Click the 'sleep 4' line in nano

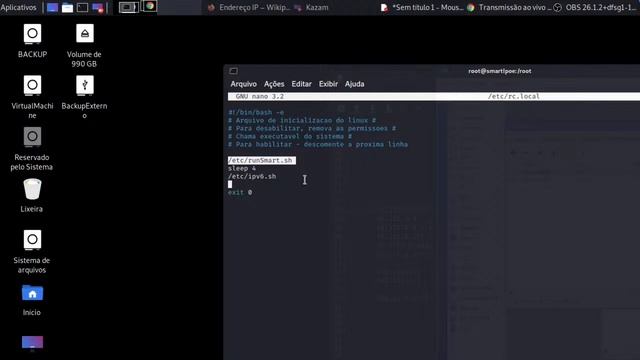pyautogui.click(x=242, y=169)
